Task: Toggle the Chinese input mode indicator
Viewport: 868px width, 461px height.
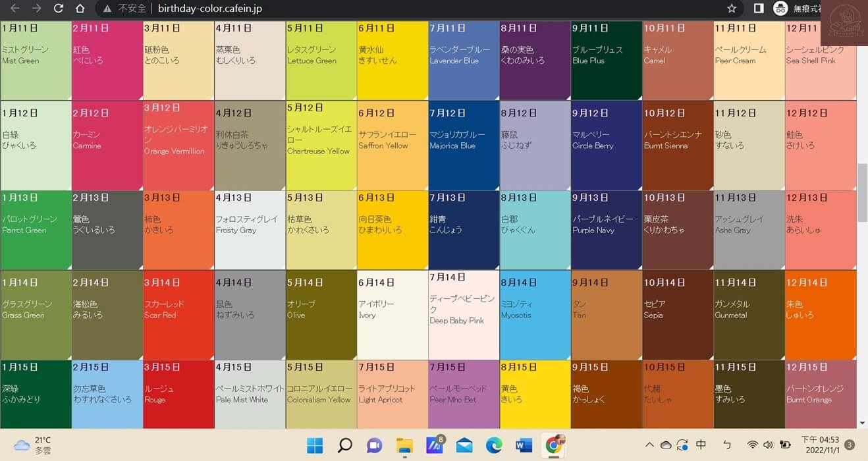Action: (x=701, y=445)
